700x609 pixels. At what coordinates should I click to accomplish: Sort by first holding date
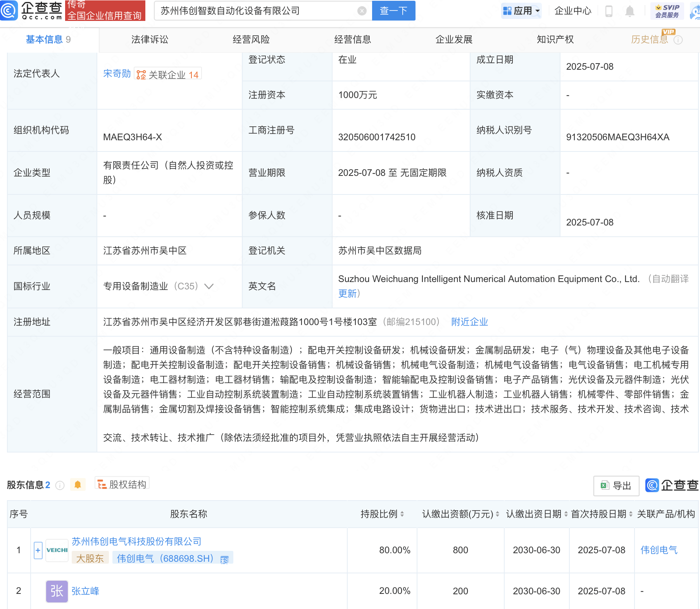pos(631,514)
